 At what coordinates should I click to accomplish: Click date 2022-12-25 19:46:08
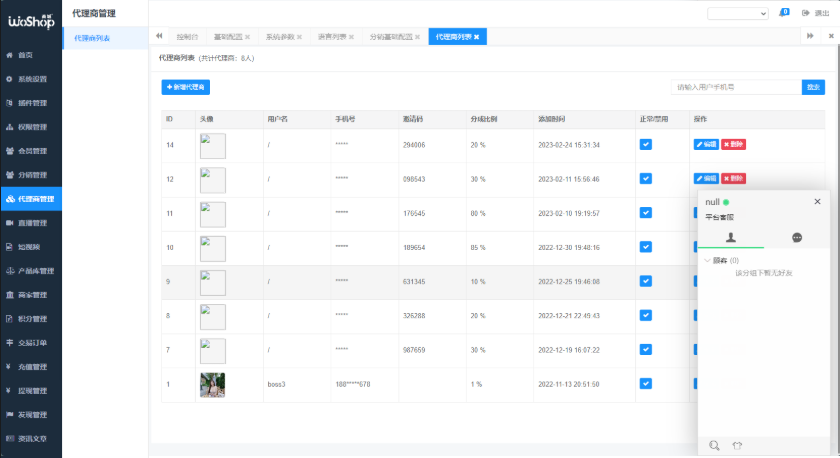pos(569,282)
